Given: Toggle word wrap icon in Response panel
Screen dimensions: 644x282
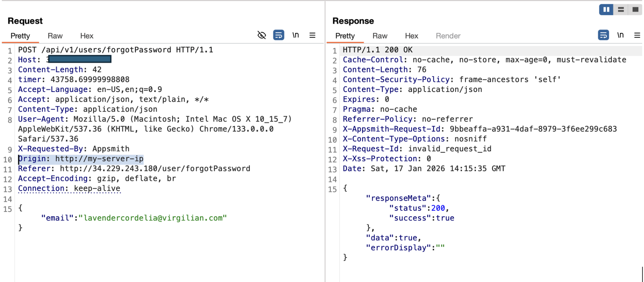Looking at the screenshot, I should tap(603, 35).
